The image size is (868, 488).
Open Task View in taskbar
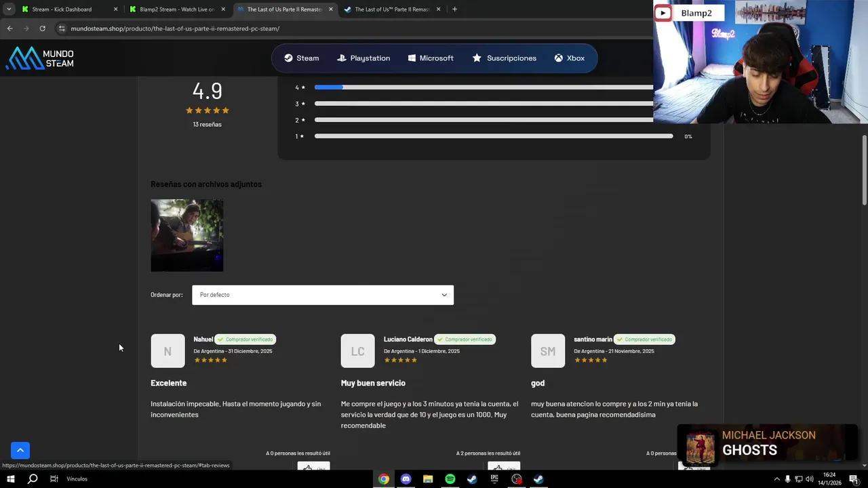pyautogui.click(x=54, y=479)
